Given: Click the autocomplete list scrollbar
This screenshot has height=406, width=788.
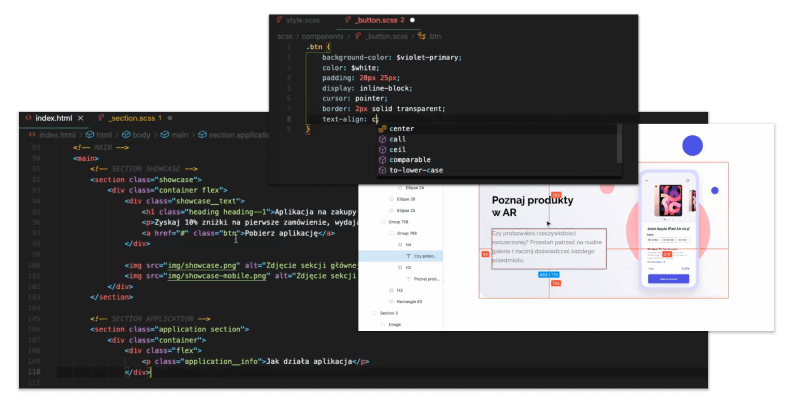Looking at the screenshot, I should 620,143.
